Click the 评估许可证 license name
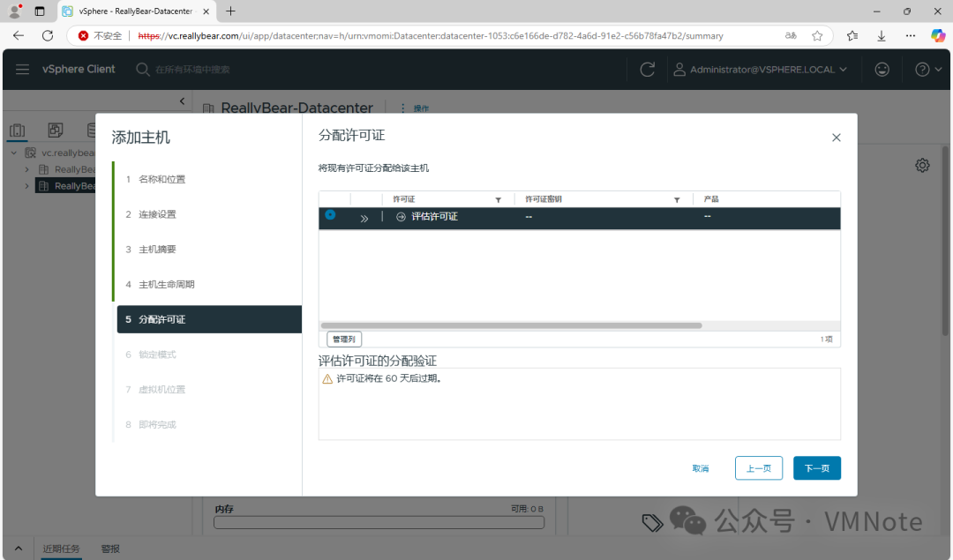 click(434, 217)
